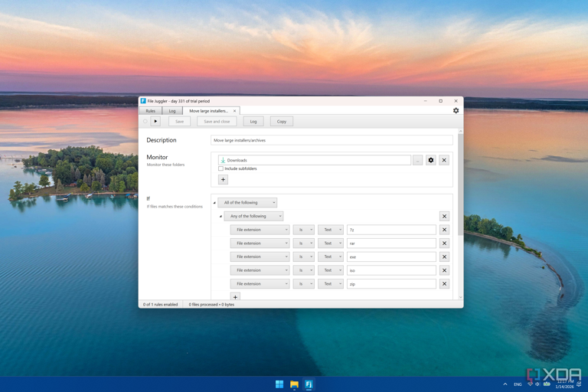588x392 pixels.
Task: Open the Text type dropdown for exe row
Action: [330, 256]
